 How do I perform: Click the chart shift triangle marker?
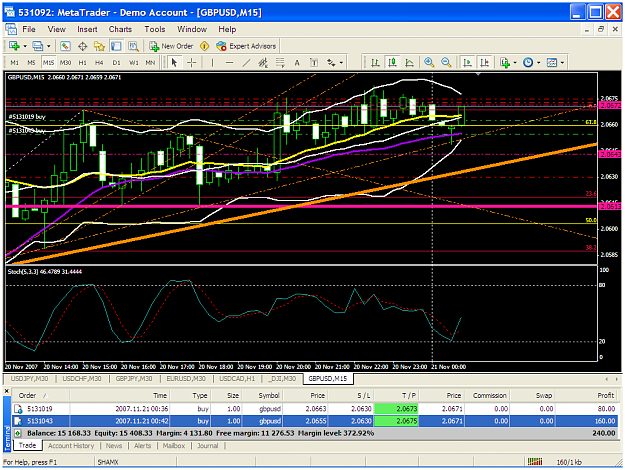(x=478, y=74)
